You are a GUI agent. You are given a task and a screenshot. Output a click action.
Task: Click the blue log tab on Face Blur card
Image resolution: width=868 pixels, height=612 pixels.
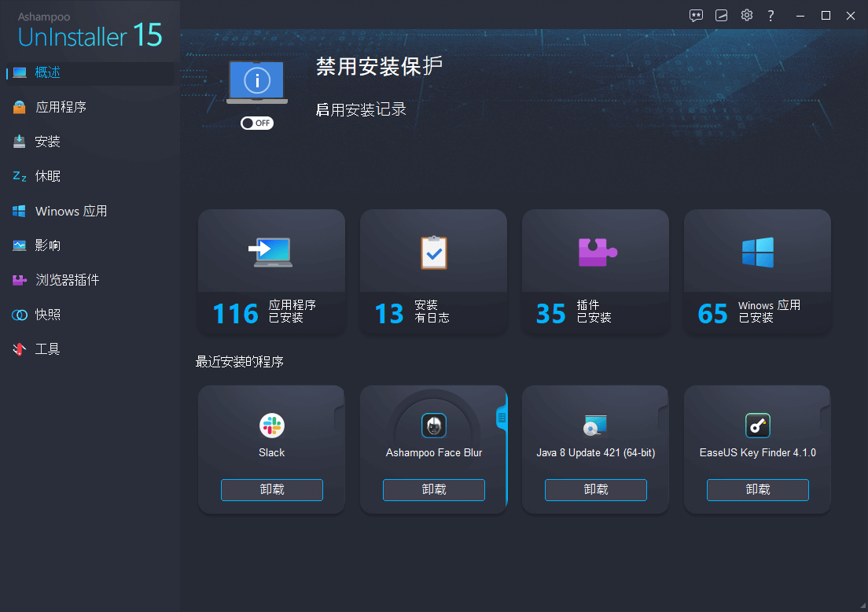[502, 418]
